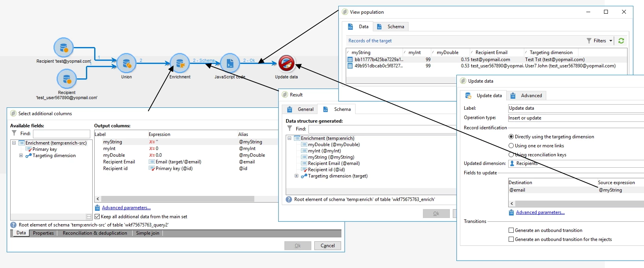Viewport: 644px width, 268px height.
Task: Click the Fields to update horizontal scrollbar
Action: [x=580, y=204]
